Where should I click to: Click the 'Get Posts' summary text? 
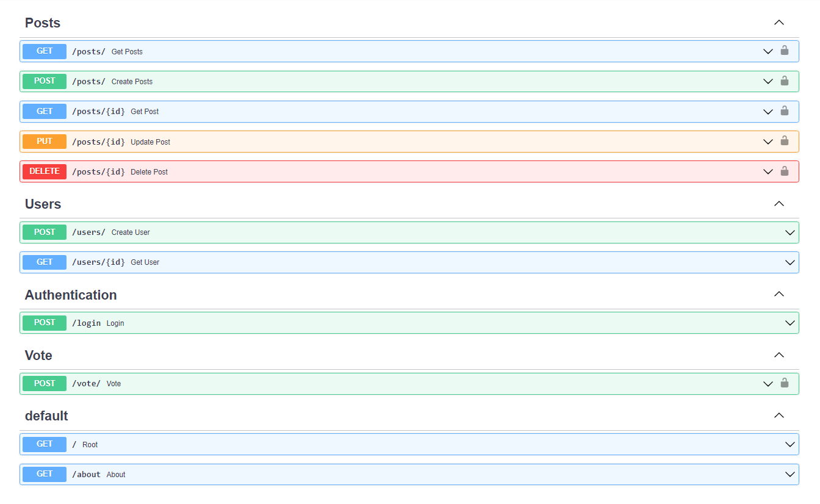[x=127, y=52]
